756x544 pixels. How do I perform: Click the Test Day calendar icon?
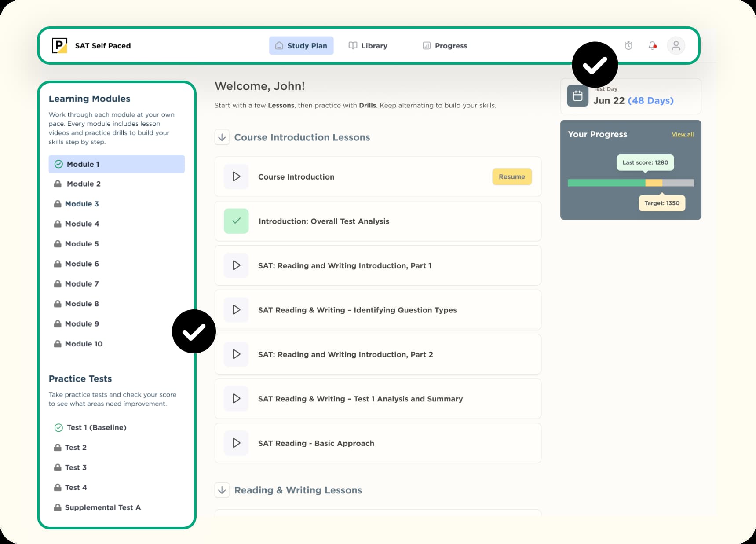577,96
